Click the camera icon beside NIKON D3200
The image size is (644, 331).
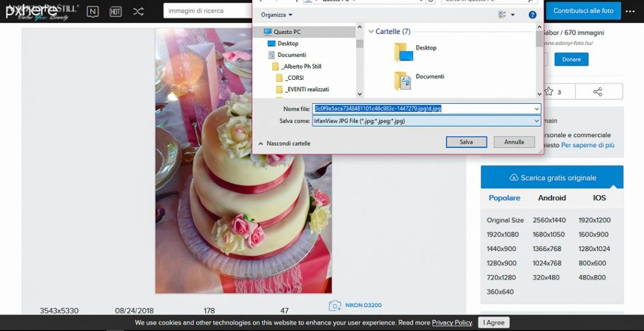coord(335,305)
